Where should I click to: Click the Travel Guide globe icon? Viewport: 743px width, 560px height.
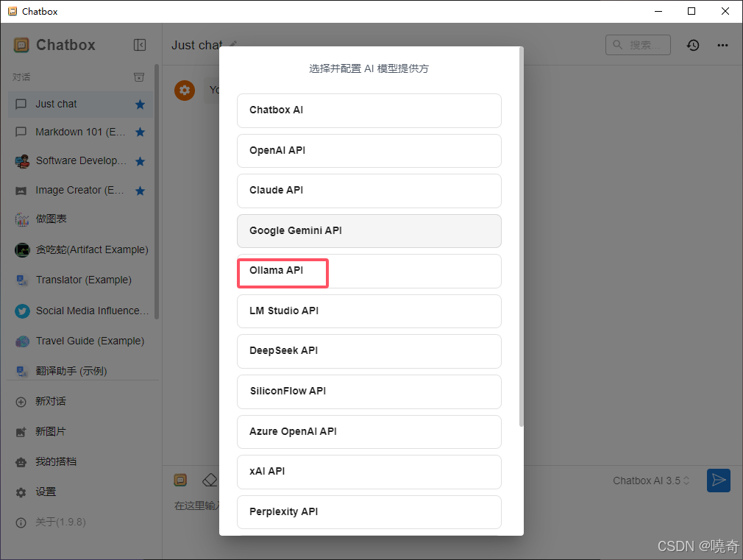point(22,341)
